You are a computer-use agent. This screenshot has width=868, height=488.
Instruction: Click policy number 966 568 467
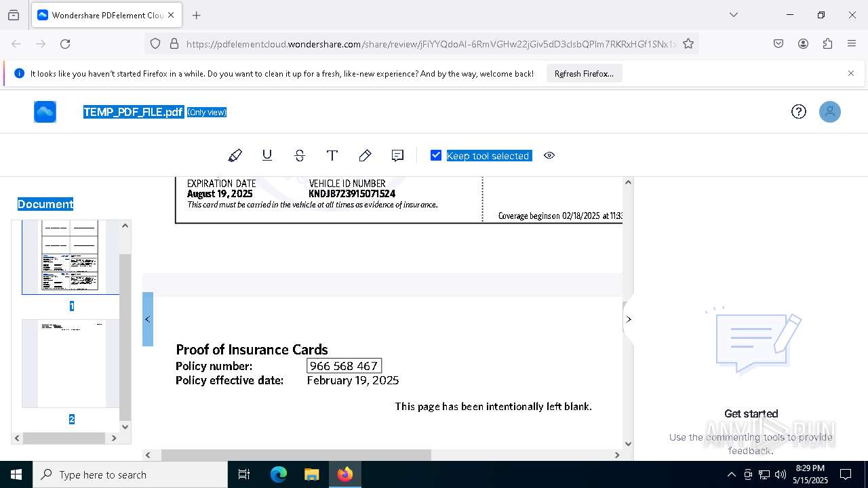(x=344, y=366)
